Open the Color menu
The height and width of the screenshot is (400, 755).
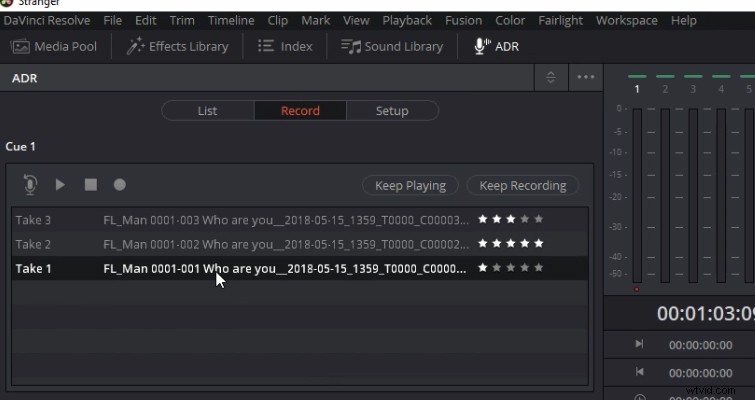pyautogui.click(x=510, y=21)
